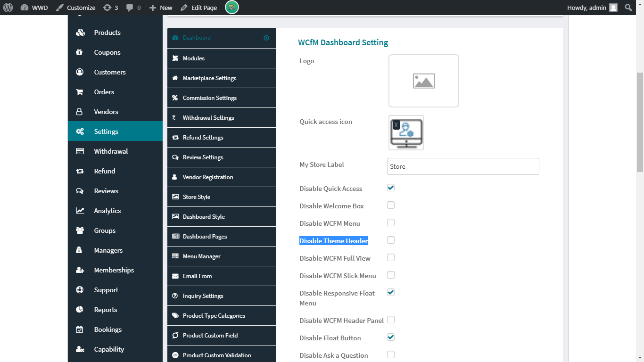The image size is (644, 362).
Task: Check Disable WCFM Full View checkbox
Action: coord(391,257)
